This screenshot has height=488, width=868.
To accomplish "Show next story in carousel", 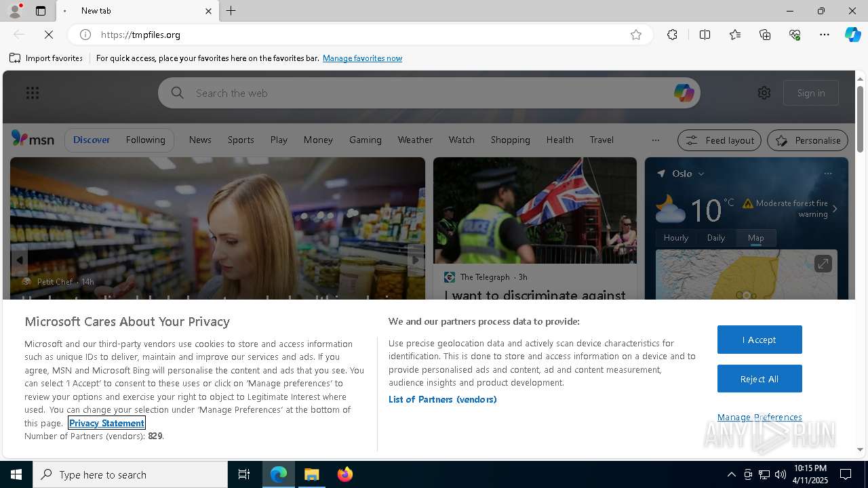I will [x=416, y=260].
